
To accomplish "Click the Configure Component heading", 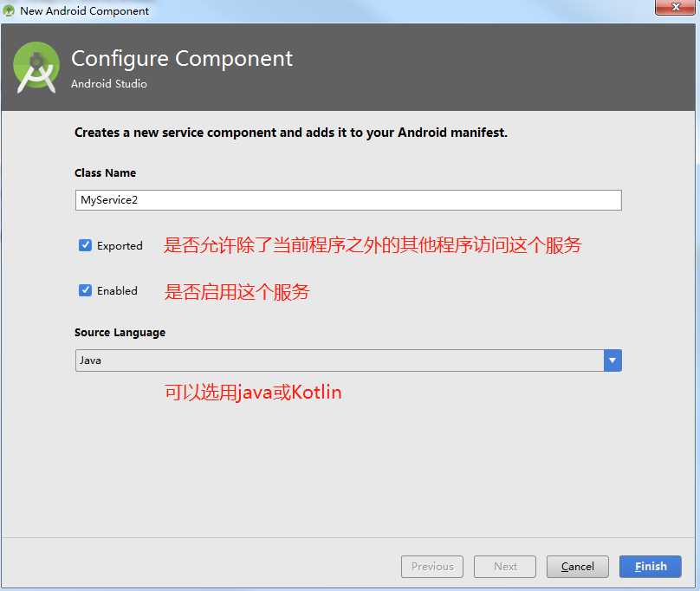I will pyautogui.click(x=182, y=59).
